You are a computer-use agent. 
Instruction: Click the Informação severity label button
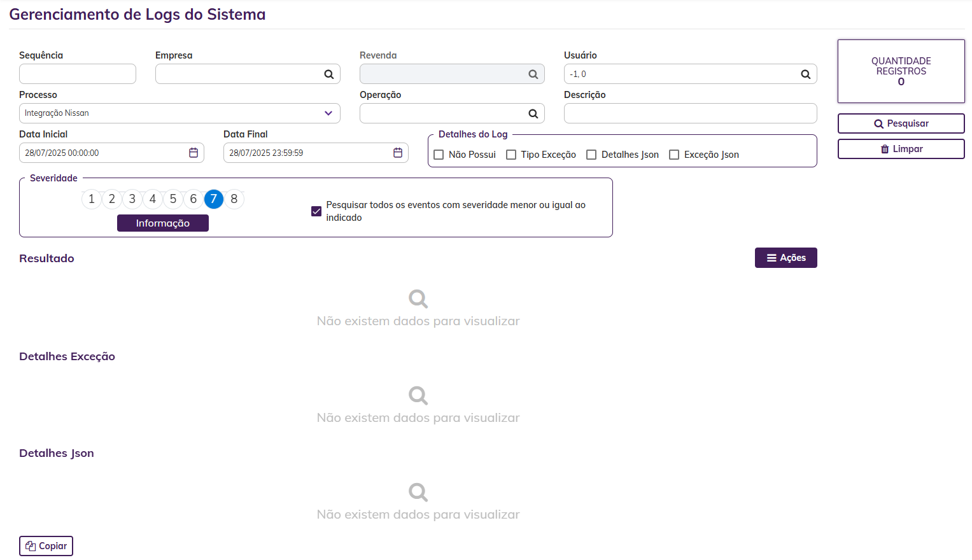coord(162,223)
